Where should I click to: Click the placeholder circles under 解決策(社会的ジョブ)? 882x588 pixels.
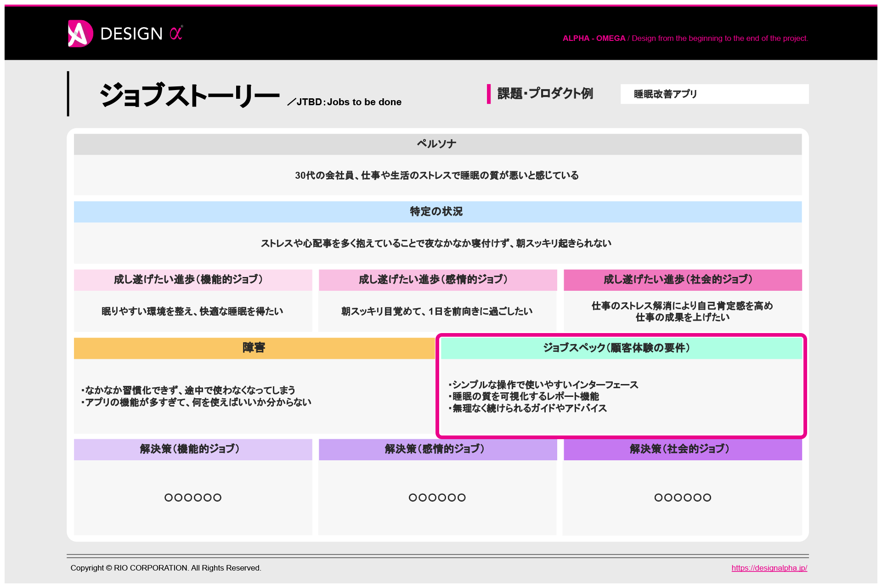683,498
